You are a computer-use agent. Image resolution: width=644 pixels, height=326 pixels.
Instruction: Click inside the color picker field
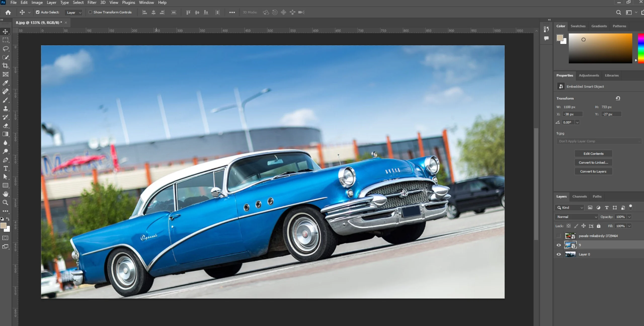pos(600,48)
